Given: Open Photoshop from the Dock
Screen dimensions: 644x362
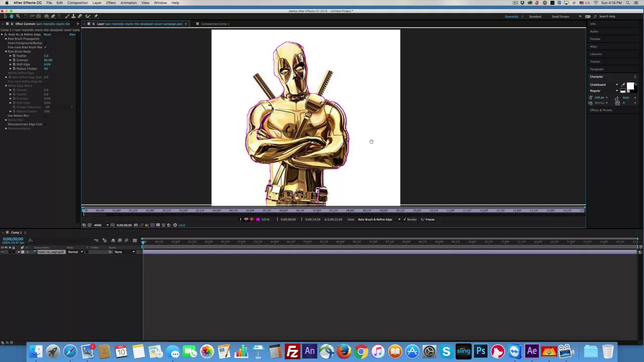Looking at the screenshot, I should coord(480,351).
